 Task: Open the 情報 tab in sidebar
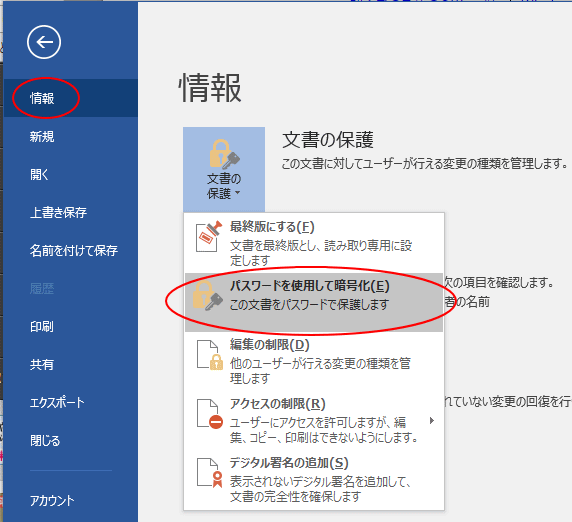70,98
